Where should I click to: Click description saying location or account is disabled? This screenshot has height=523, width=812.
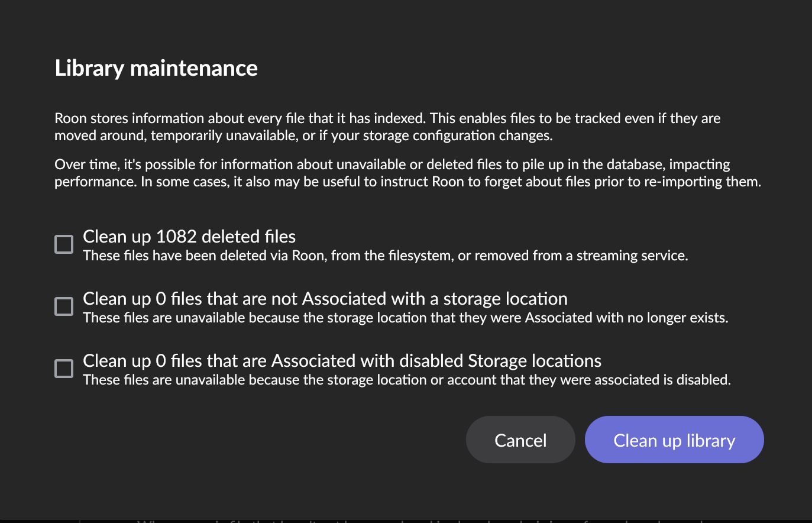(x=406, y=380)
